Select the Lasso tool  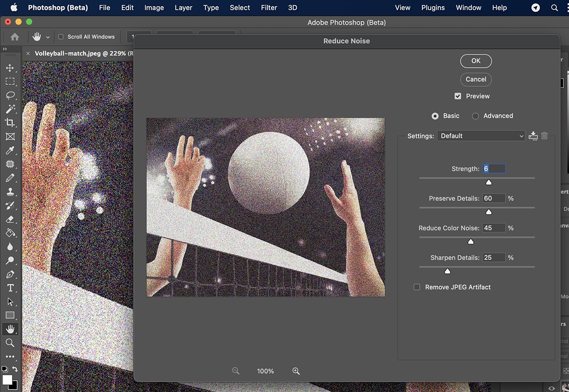click(x=10, y=95)
